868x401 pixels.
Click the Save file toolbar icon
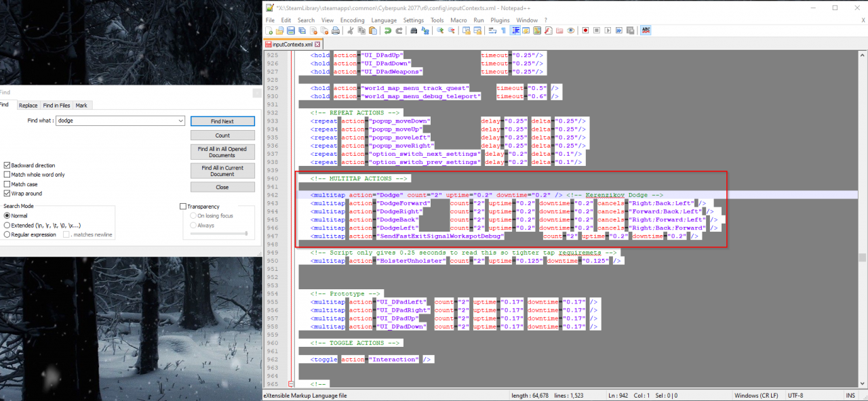291,30
